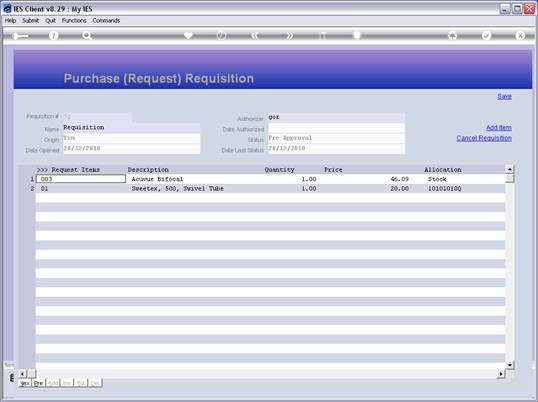Click the scroll down arrow of item grid
The width and height of the screenshot is (538, 402).
pos(510,365)
